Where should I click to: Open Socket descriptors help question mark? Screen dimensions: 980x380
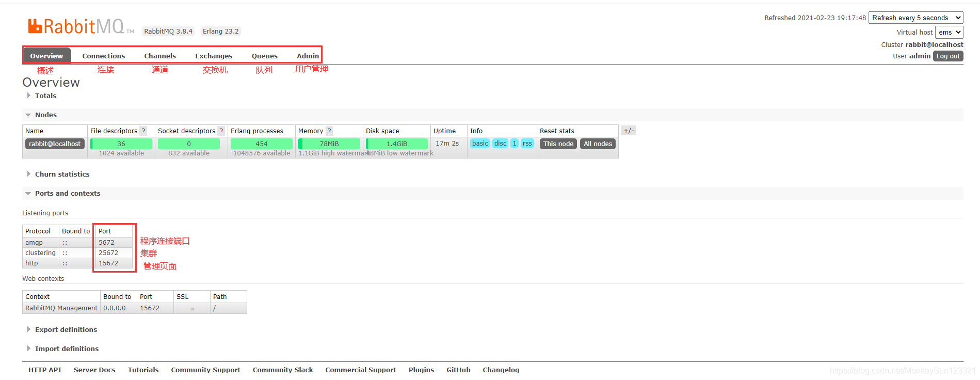(x=221, y=131)
